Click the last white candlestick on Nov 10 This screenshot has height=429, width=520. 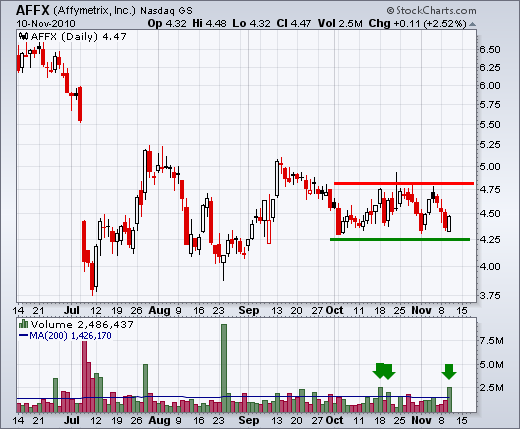449,224
